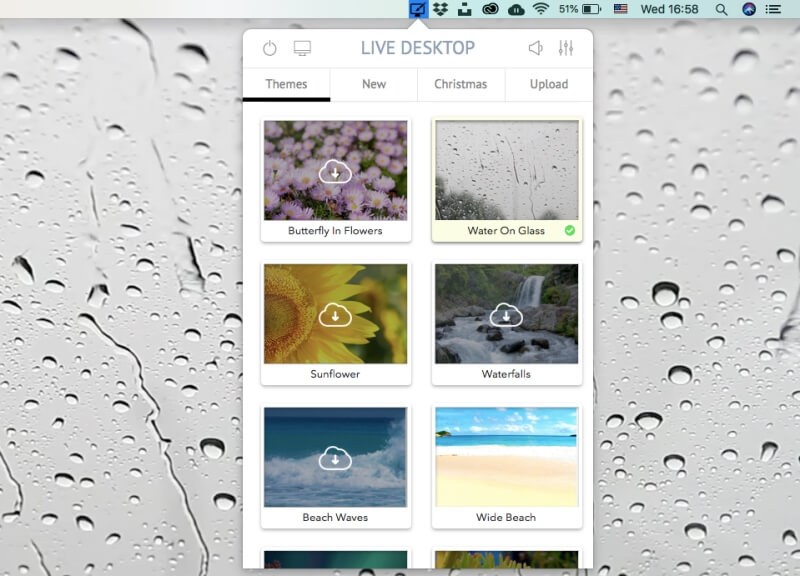Click the Live Desktop menu bar icon
Image resolution: width=800 pixels, height=576 pixels.
(418, 9)
